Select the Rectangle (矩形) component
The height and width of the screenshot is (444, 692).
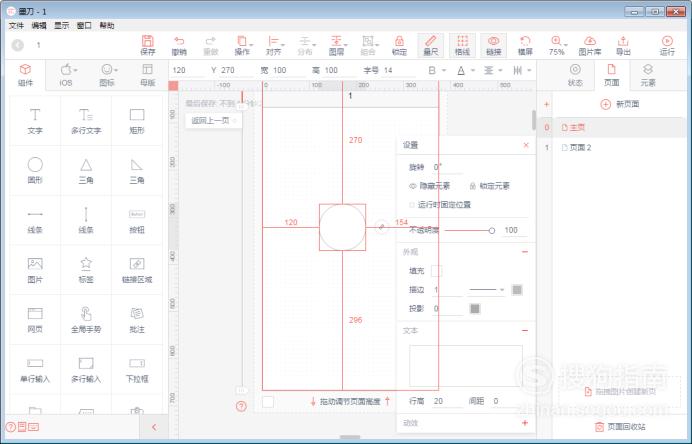point(137,120)
